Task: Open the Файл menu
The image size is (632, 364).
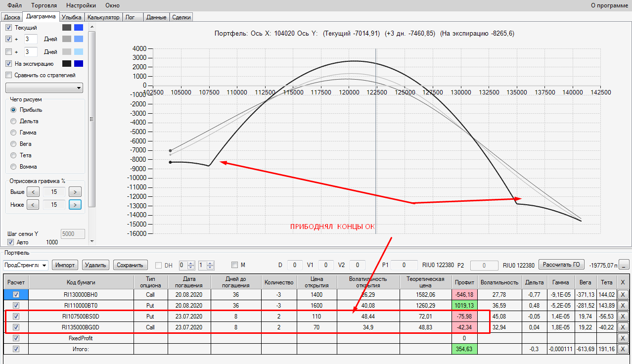Action: (14, 5)
